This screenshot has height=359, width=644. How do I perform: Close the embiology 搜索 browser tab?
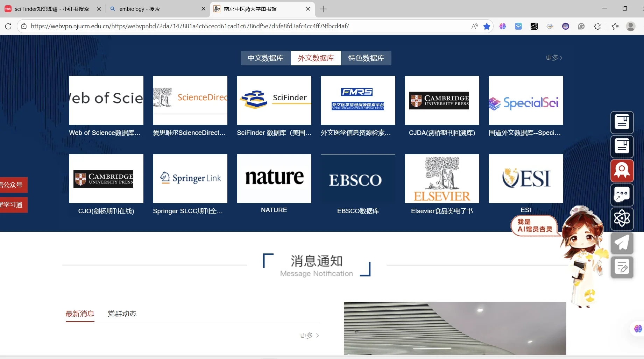[204, 9]
